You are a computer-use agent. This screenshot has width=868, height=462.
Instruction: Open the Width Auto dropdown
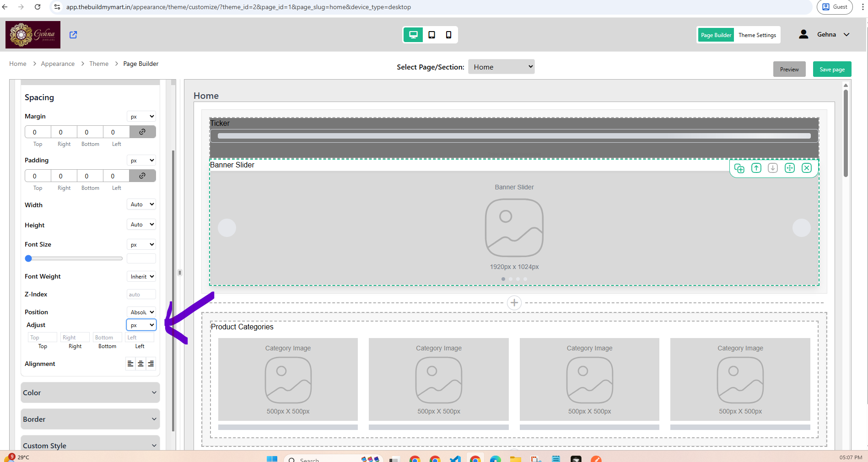141,204
